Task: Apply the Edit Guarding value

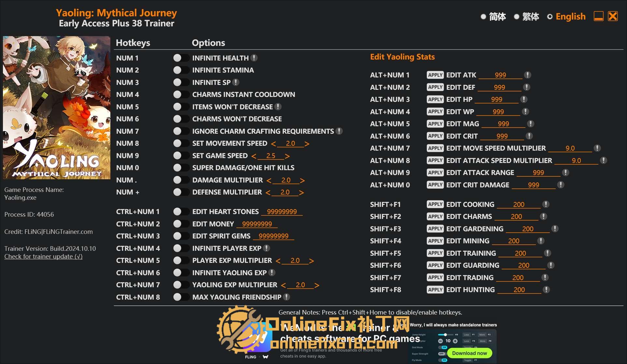Action: 435,265
